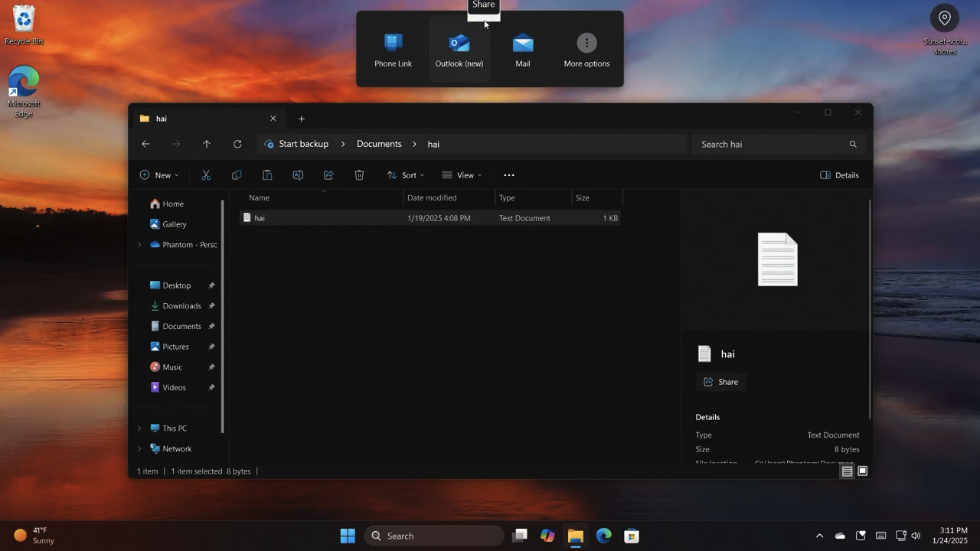Go up one folder level

pyautogui.click(x=206, y=144)
